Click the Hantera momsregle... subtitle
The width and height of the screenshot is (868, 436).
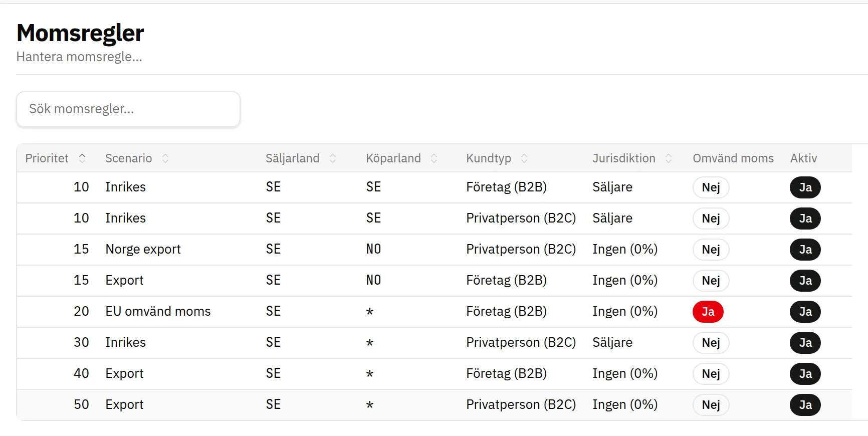coord(79,57)
